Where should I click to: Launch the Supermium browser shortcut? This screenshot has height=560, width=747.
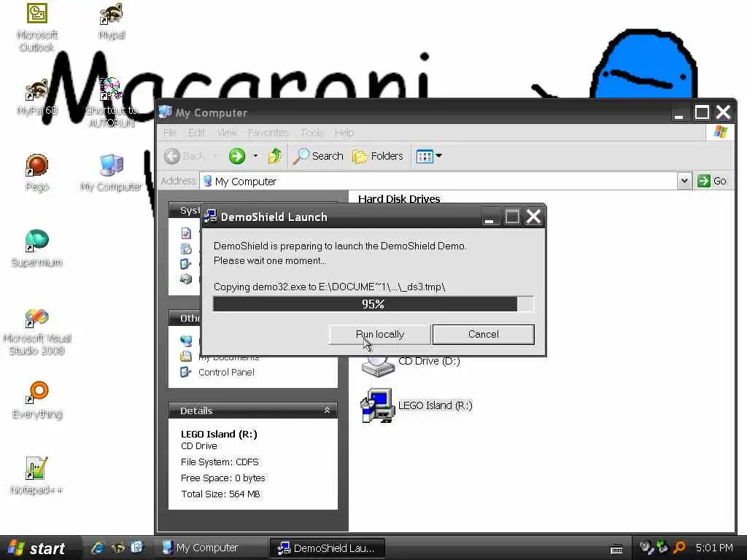click(37, 248)
